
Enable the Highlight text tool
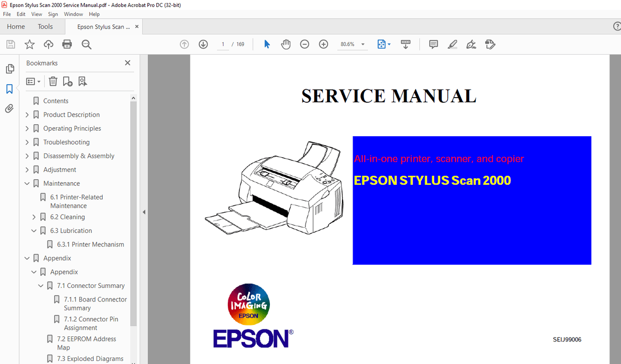[452, 44]
